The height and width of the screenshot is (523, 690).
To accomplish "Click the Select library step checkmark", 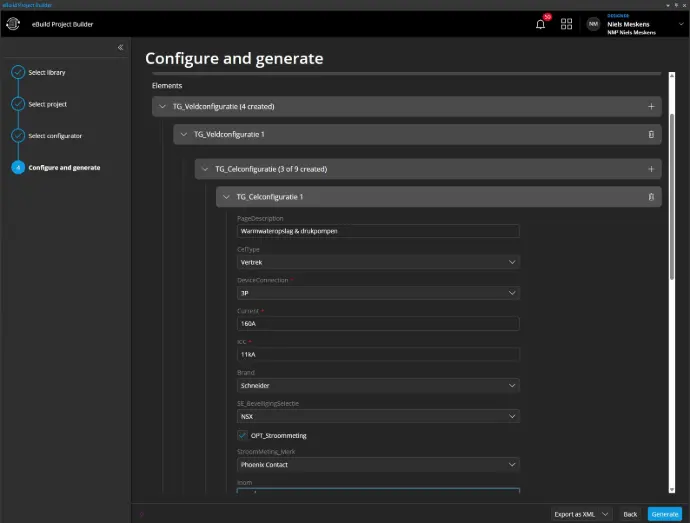I will pyautogui.click(x=18, y=72).
